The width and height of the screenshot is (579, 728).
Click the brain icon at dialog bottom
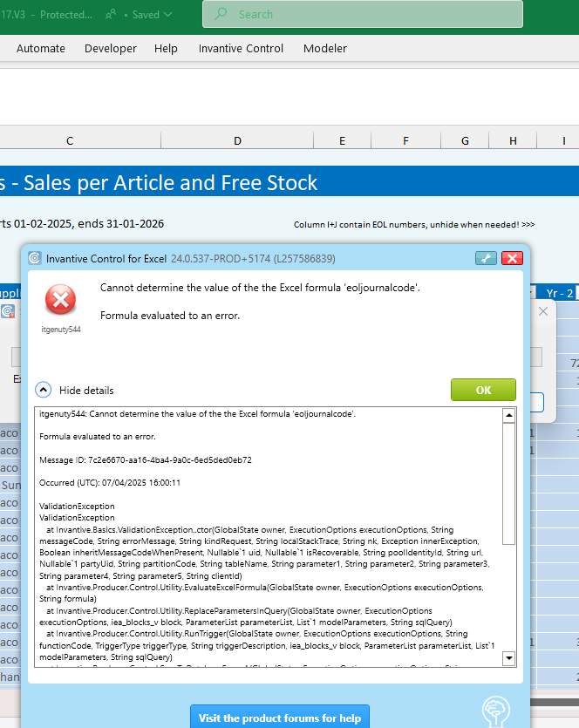click(495, 711)
